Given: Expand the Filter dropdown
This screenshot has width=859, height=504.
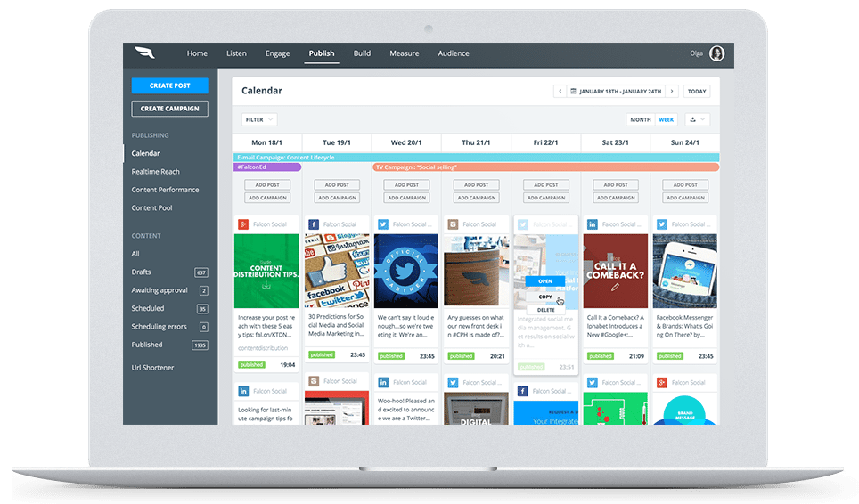Looking at the screenshot, I should pos(259,119).
